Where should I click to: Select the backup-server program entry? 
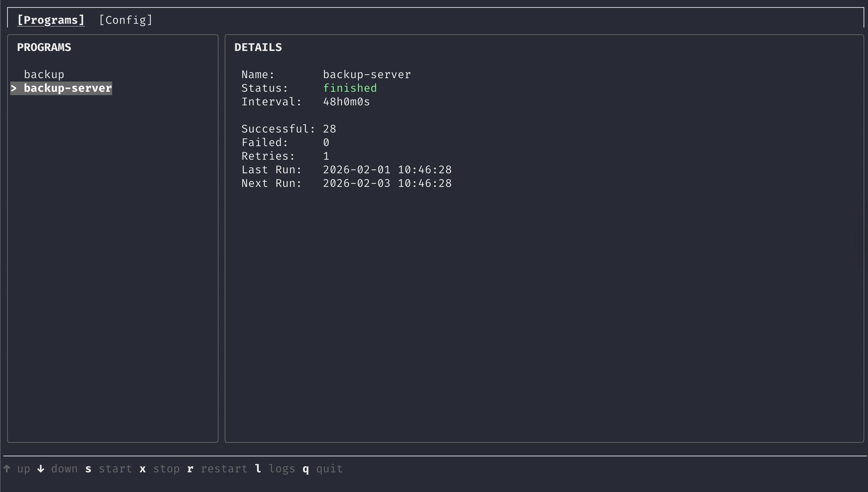coord(68,88)
